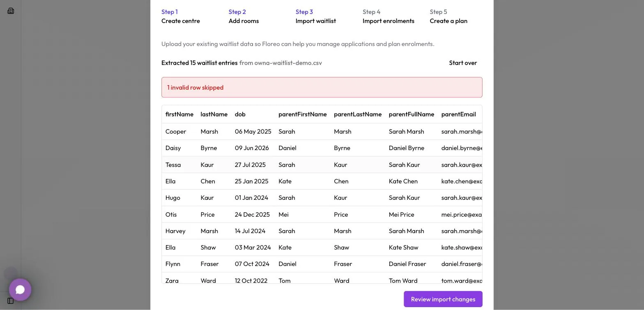Image resolution: width=644 pixels, height=310 pixels.
Task: Select Step 3 Import waitlist
Action: click(316, 16)
